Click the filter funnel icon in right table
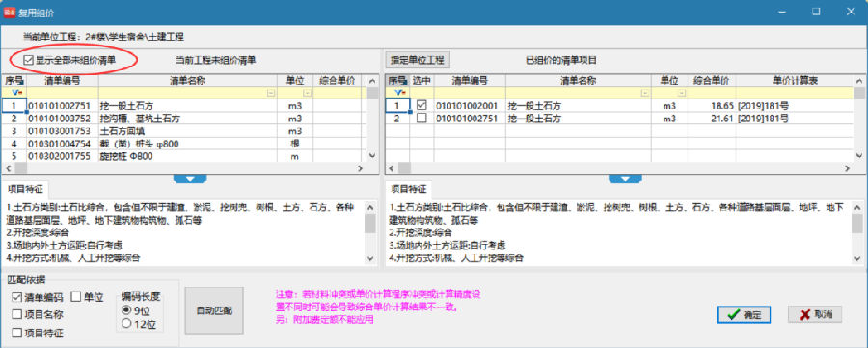Screen dimensions: 868x348 (x=397, y=93)
